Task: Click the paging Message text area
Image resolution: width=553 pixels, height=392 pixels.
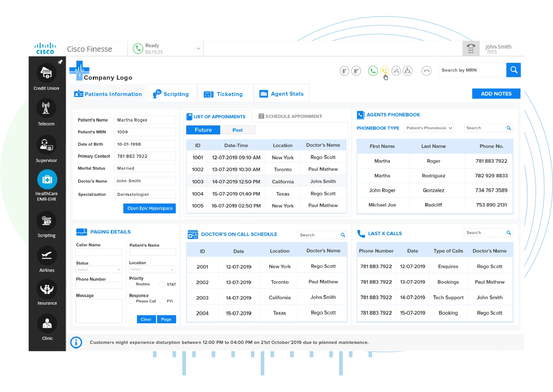Action: 99,311
